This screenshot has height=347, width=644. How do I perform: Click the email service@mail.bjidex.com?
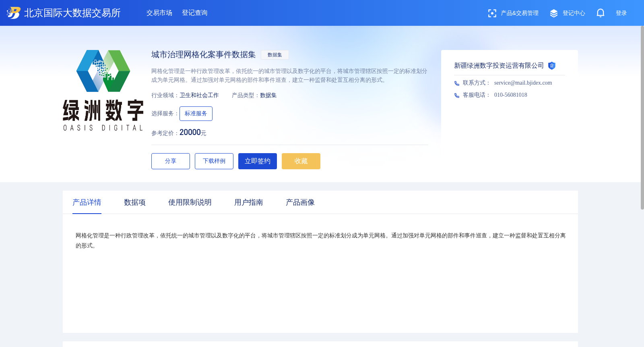tap(523, 83)
